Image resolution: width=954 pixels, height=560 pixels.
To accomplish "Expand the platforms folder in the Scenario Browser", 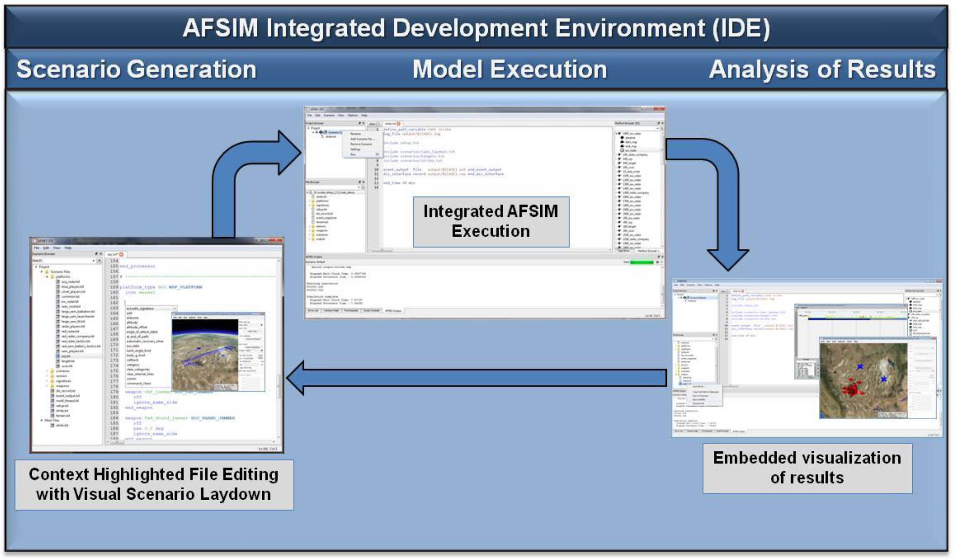I will tap(47, 277).
